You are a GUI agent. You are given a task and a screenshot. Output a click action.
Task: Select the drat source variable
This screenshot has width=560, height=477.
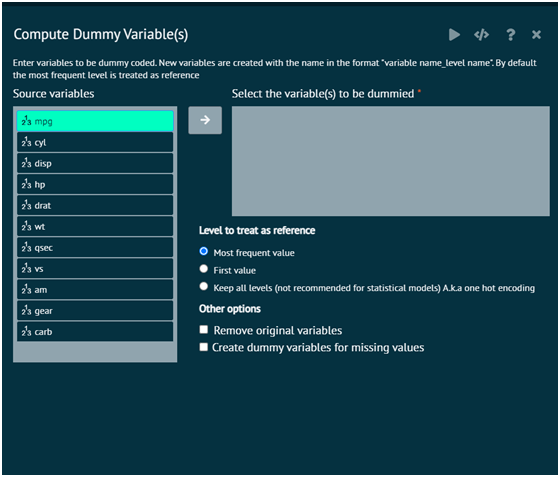pyautogui.click(x=95, y=205)
